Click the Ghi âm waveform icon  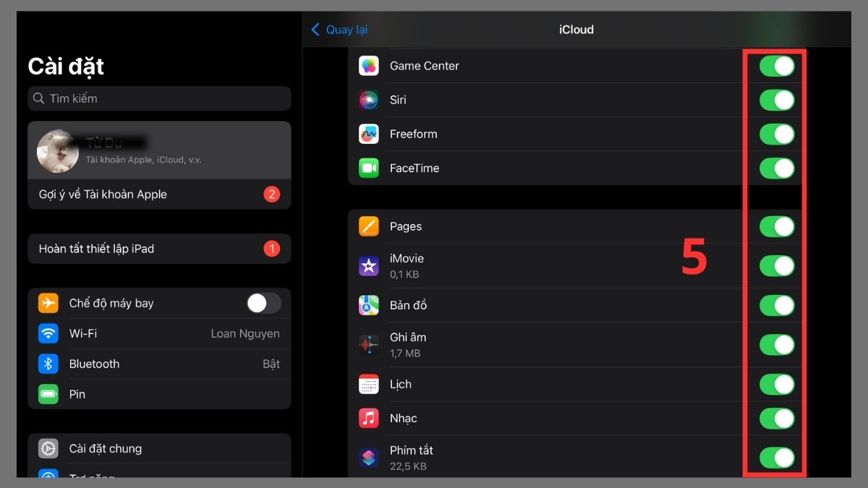(x=369, y=345)
